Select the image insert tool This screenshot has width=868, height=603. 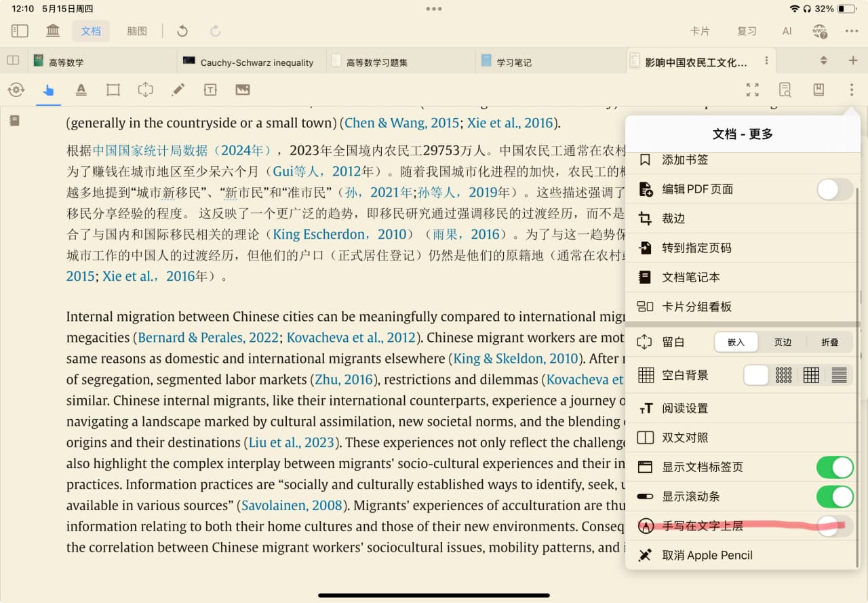(x=243, y=90)
